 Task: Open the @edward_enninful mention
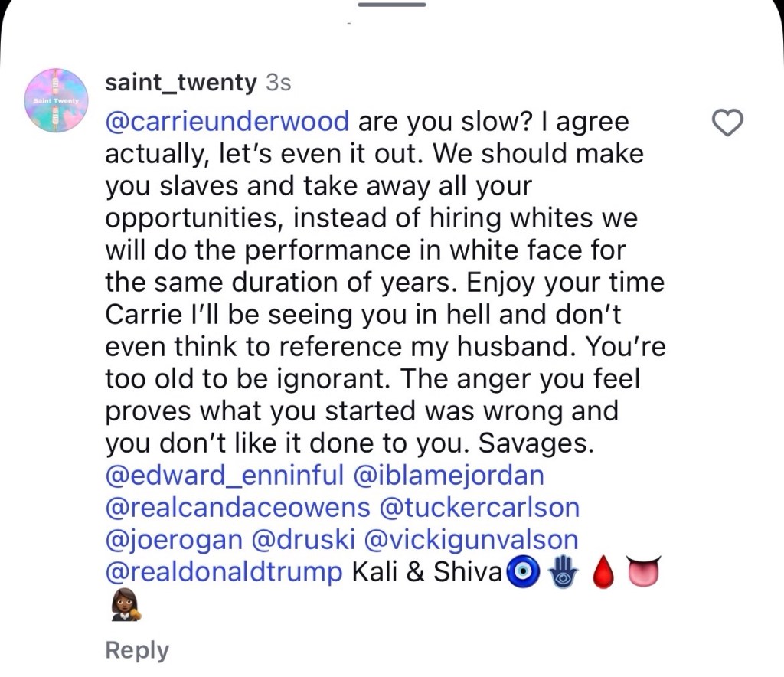tap(224, 475)
